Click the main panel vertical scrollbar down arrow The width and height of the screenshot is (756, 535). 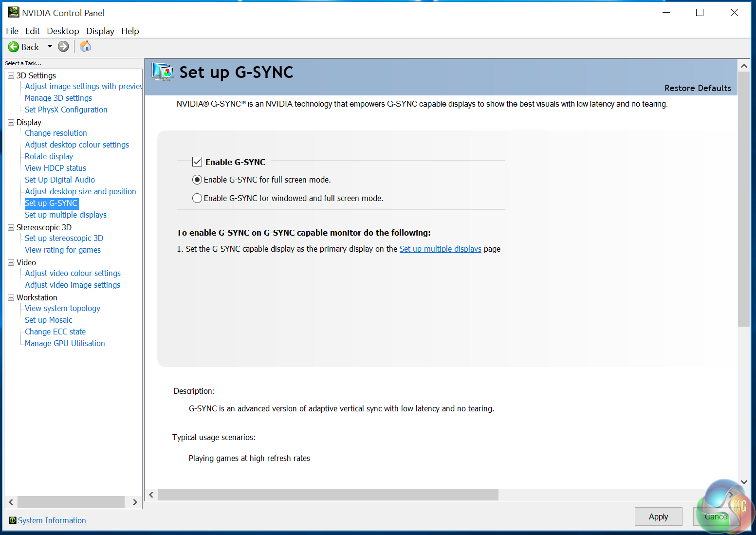pyautogui.click(x=744, y=482)
